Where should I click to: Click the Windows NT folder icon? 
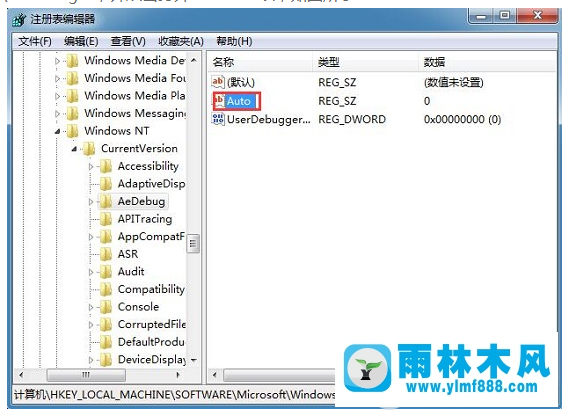coord(73,131)
